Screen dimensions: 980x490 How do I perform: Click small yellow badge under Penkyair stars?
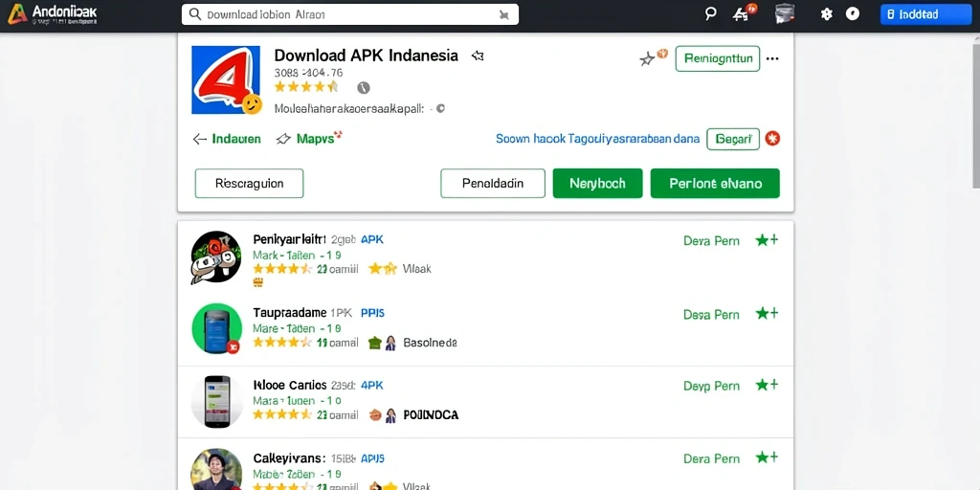pos(258,282)
